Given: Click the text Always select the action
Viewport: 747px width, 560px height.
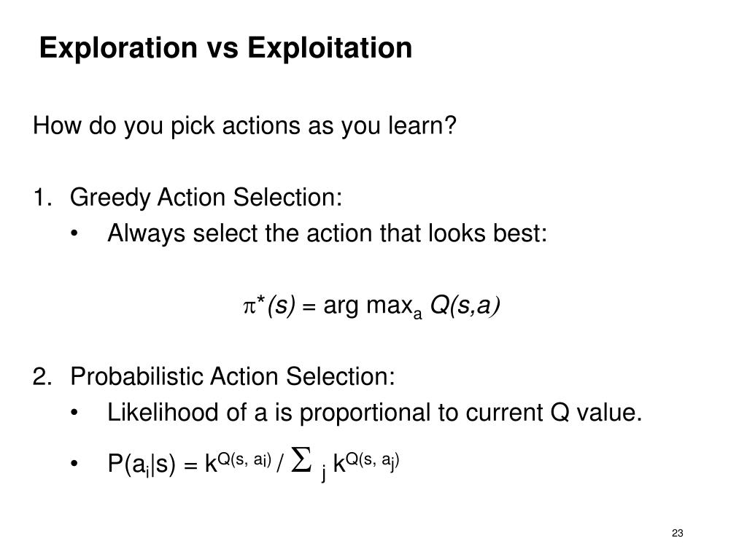Looking at the screenshot, I should click(239, 233).
